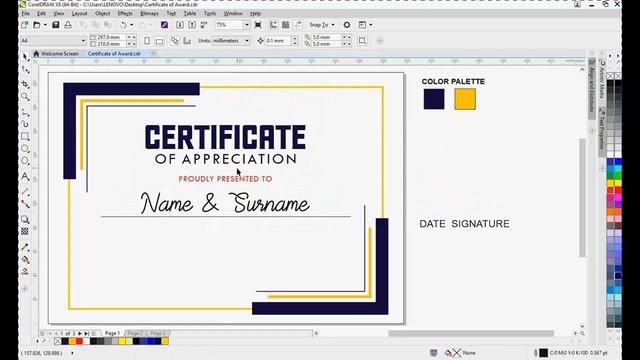Viewport: 640px width, 360px height.
Task: Open the Object menu
Action: coord(102,13)
